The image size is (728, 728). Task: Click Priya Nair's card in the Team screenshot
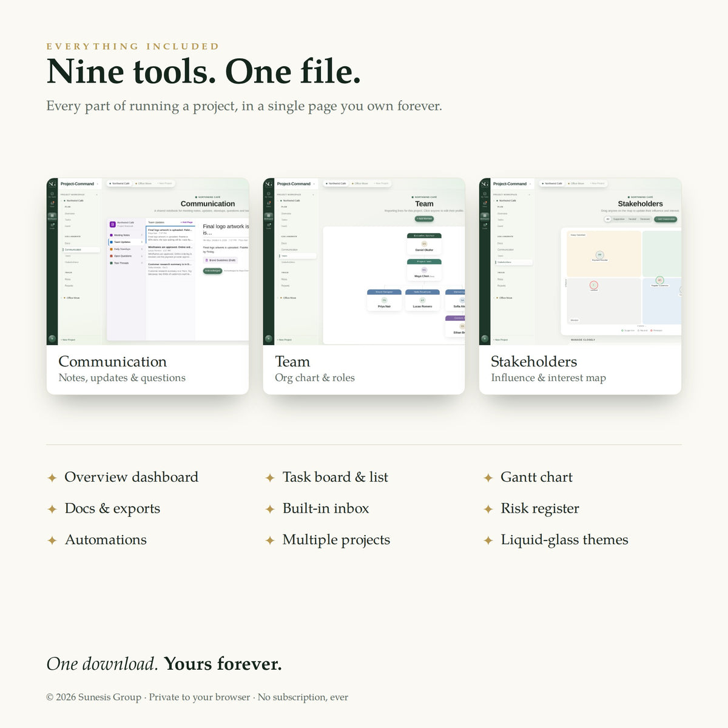pyautogui.click(x=384, y=300)
